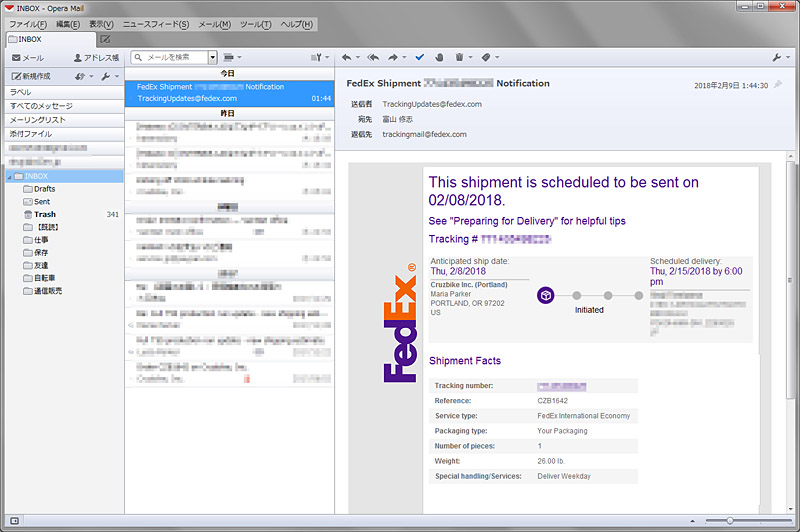Show すべてのメッセージ
This screenshot has height=532, width=800.
pyautogui.click(x=64, y=106)
